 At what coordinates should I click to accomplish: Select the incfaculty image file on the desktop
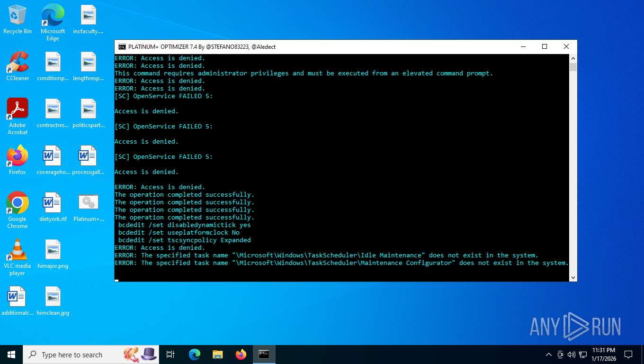88,20
